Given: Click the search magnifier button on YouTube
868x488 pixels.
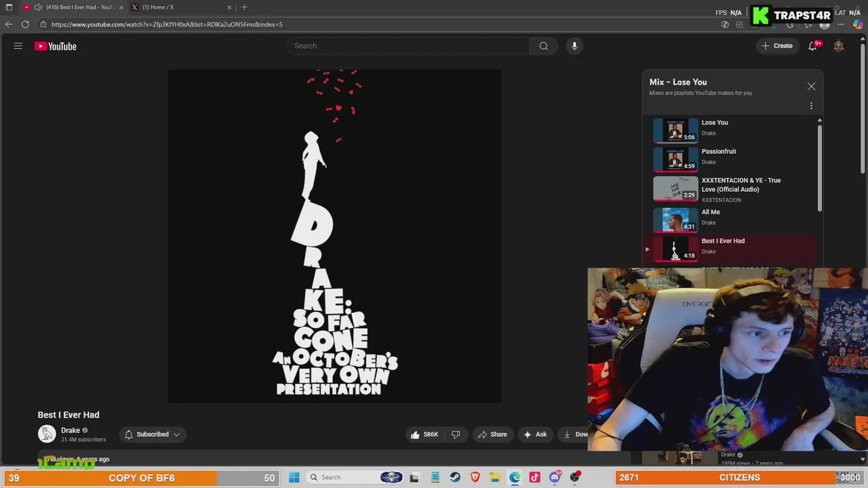Looking at the screenshot, I should coord(543,46).
